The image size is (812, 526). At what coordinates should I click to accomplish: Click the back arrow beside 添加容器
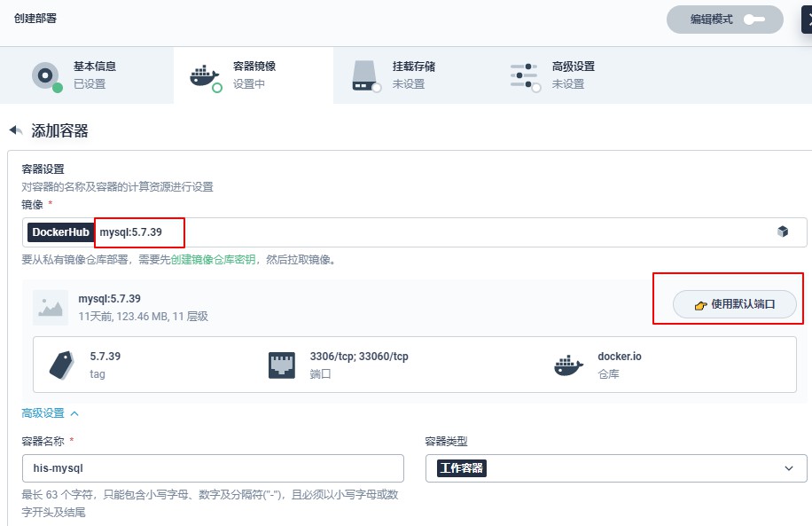point(16,130)
